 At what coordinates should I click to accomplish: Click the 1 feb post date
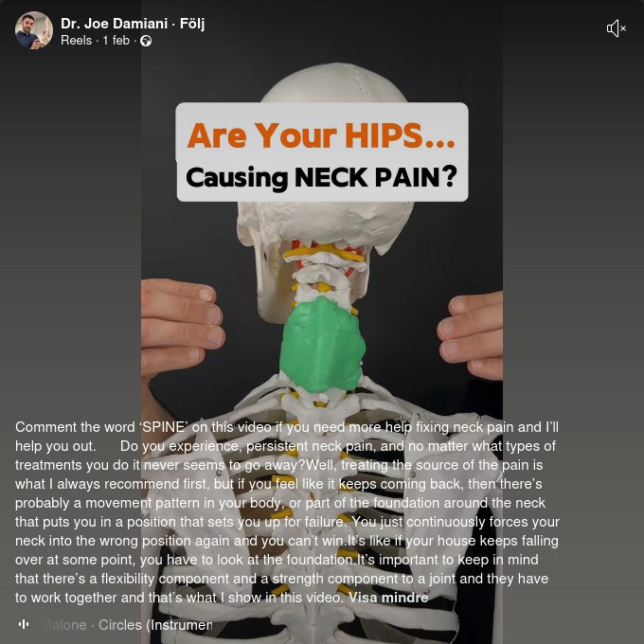pos(116,40)
